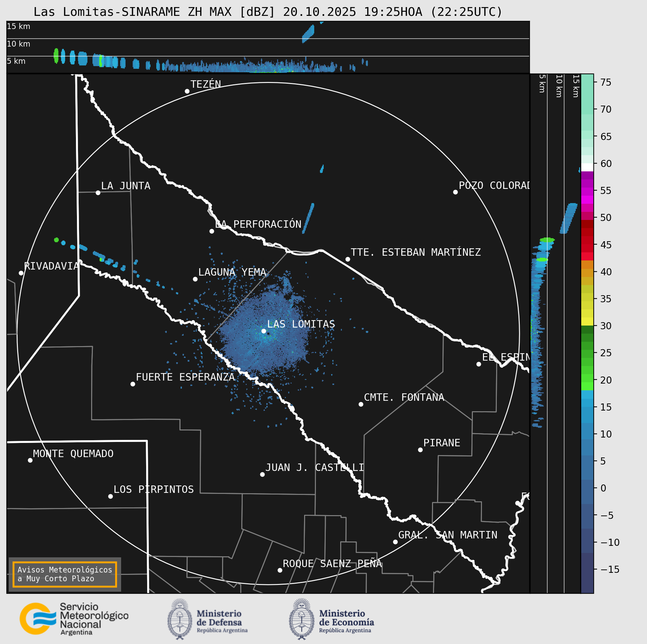This screenshot has height=644, width=647.
Task: Click the POZO COLORADO location dot
Action: [455, 192]
